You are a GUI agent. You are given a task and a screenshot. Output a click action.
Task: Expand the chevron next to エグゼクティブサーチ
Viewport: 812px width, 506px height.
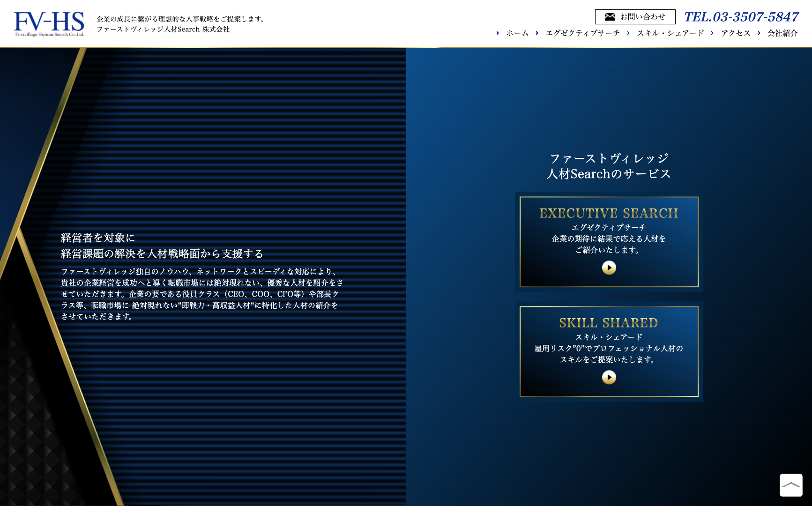[x=538, y=33]
